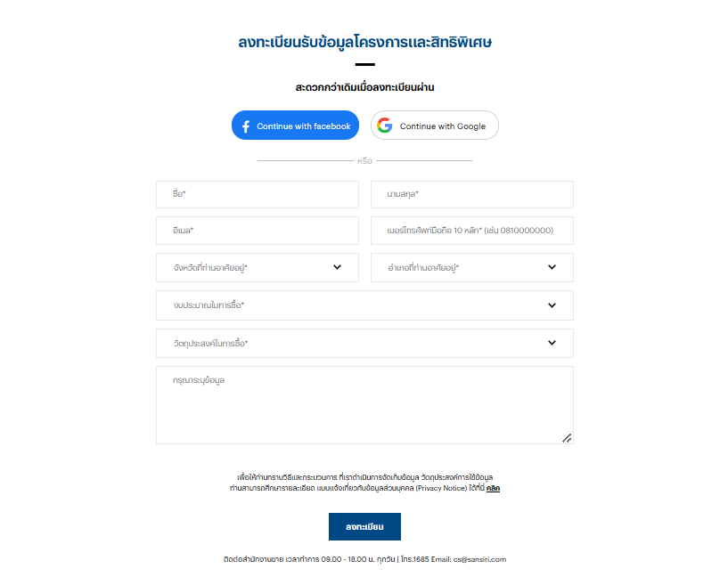Expand the งบประมาณในการซื้อ budget dropdown
Viewport: 728px width, 585px height.
click(x=364, y=305)
